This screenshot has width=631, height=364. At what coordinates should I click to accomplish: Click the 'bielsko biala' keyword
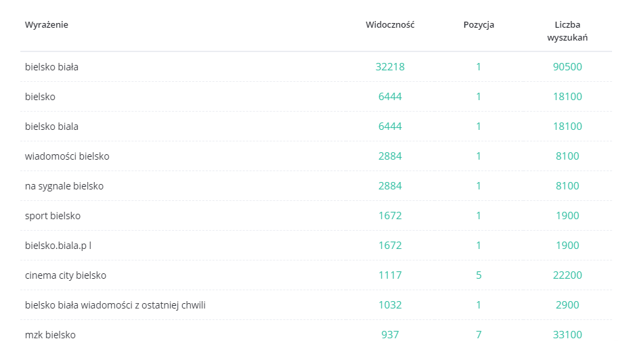(x=51, y=127)
